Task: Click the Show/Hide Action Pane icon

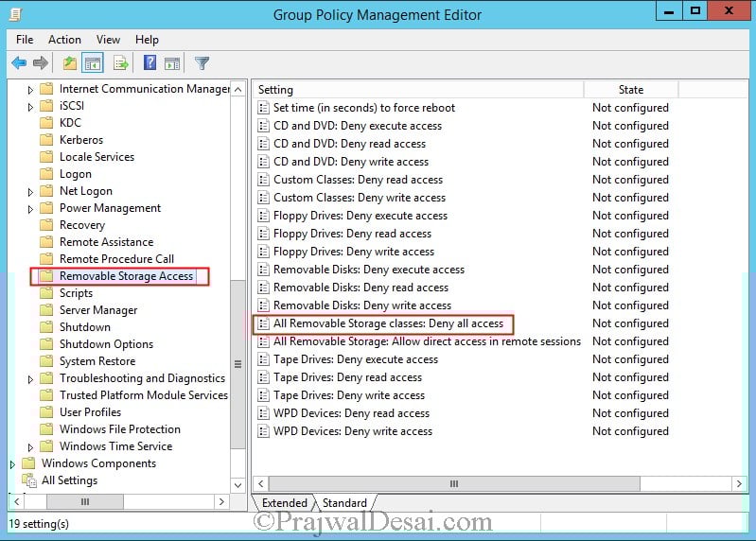Action: point(172,63)
